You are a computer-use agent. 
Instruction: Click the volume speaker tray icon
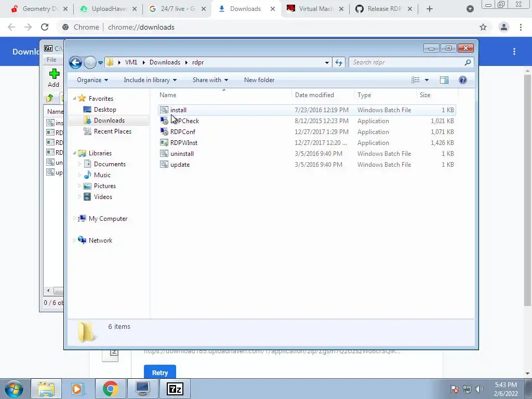pos(480,389)
